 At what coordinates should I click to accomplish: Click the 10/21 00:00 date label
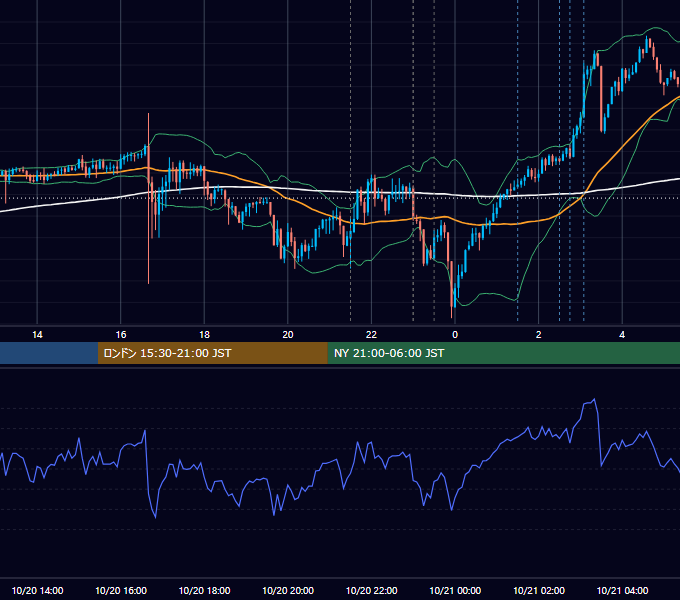pyautogui.click(x=455, y=590)
